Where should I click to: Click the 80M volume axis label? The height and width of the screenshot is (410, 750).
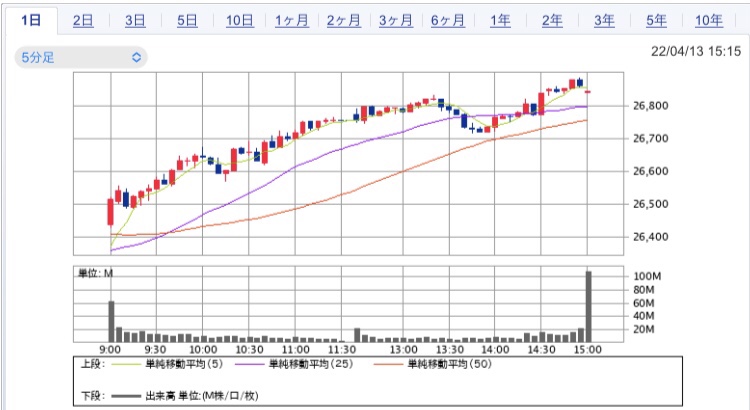click(x=644, y=290)
